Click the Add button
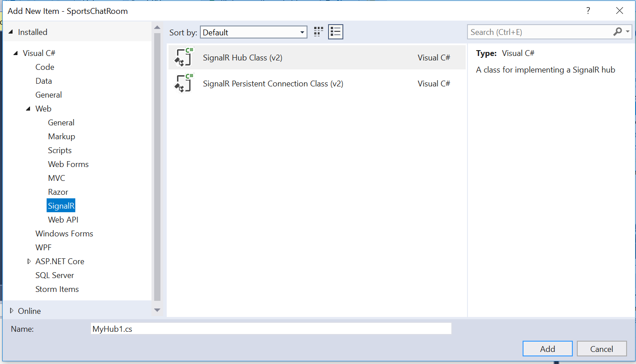The width and height of the screenshot is (636, 364). click(547, 349)
